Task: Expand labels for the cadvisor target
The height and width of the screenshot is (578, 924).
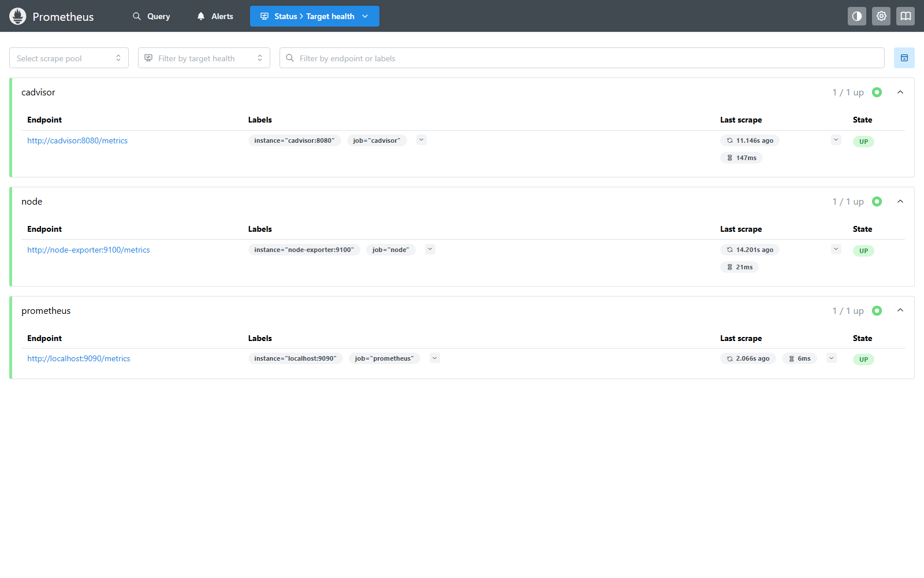Action: 422,140
